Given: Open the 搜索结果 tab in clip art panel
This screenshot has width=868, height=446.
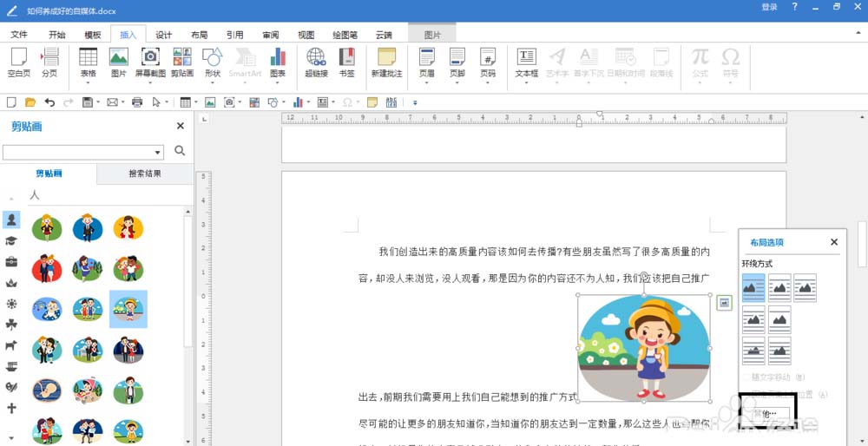Looking at the screenshot, I should (145, 174).
